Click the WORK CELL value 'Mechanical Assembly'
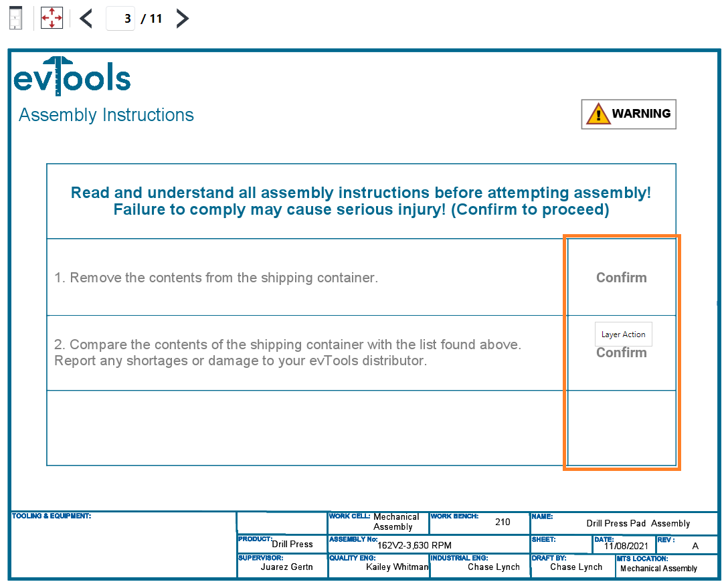Image resolution: width=728 pixels, height=586 pixels. coord(396,522)
